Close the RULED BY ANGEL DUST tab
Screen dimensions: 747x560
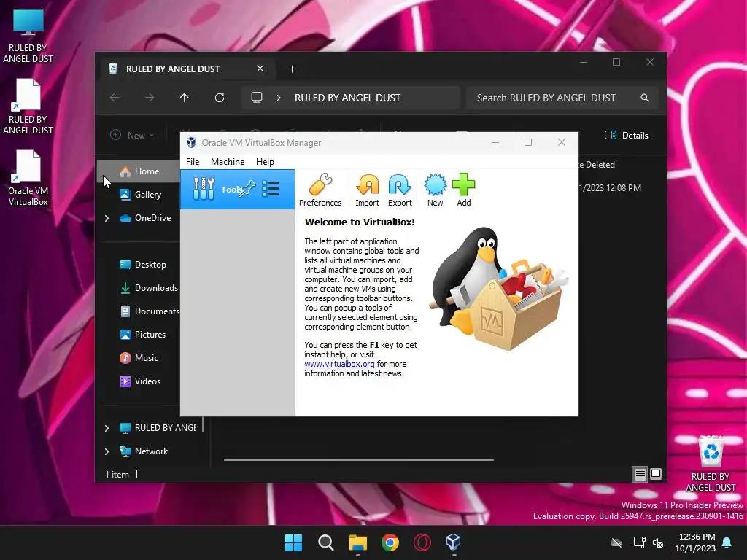pos(260,69)
